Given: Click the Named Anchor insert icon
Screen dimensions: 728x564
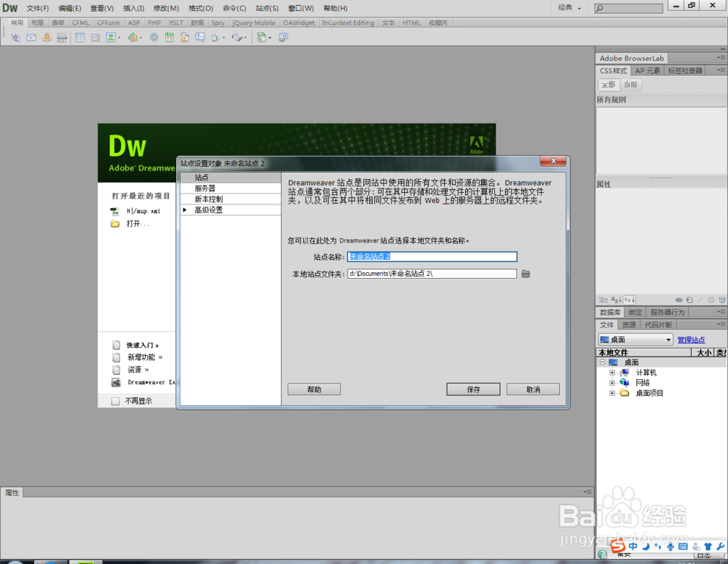Looking at the screenshot, I should point(47,38).
